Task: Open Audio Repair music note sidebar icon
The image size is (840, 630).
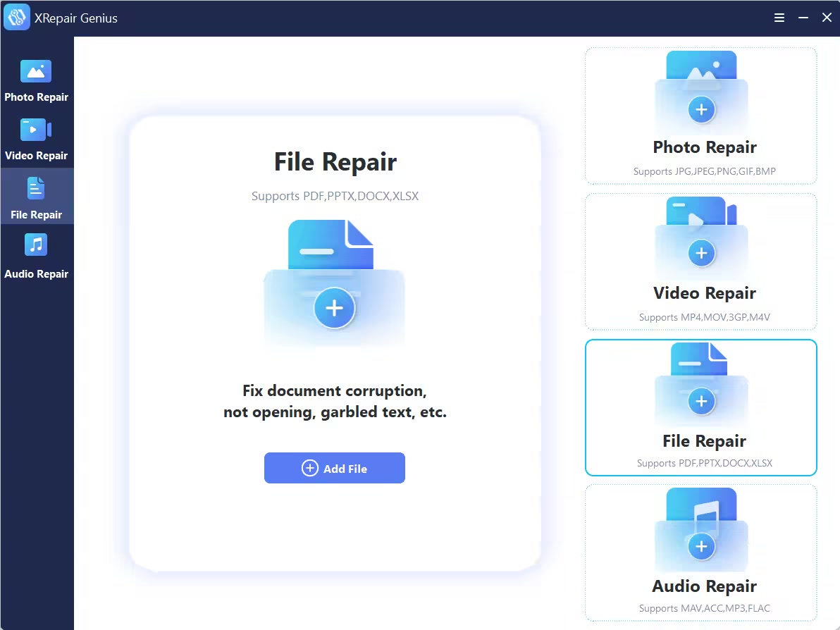Action: (36, 245)
